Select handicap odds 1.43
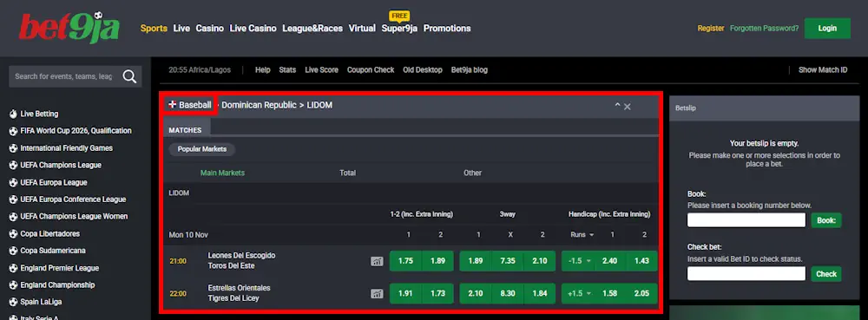Viewport: 868px width, 320px height. pos(641,261)
